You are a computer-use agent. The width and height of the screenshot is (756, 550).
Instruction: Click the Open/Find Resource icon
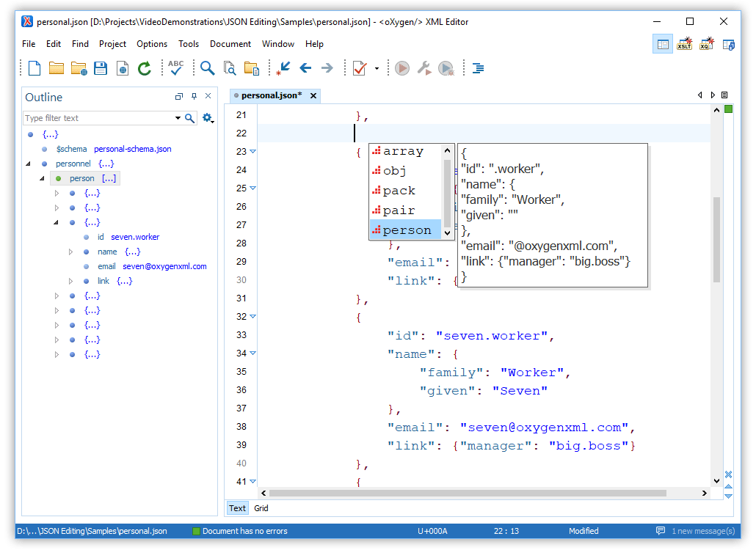[x=252, y=68]
